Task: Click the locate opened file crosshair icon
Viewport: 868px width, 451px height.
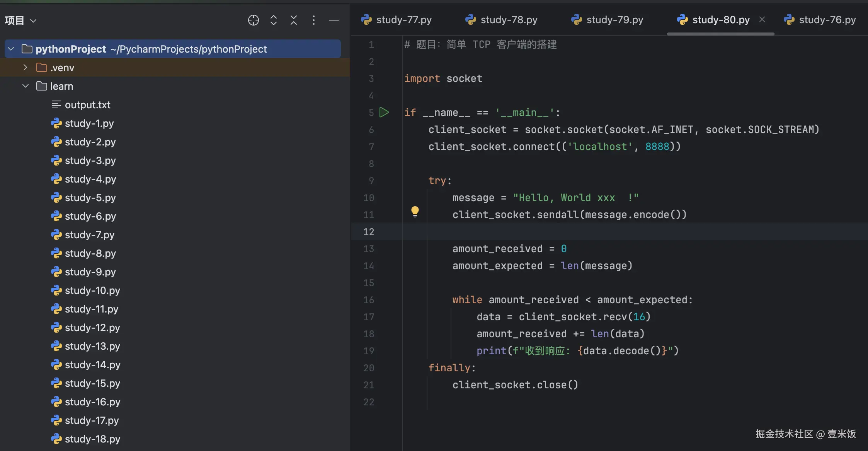Action: point(253,20)
